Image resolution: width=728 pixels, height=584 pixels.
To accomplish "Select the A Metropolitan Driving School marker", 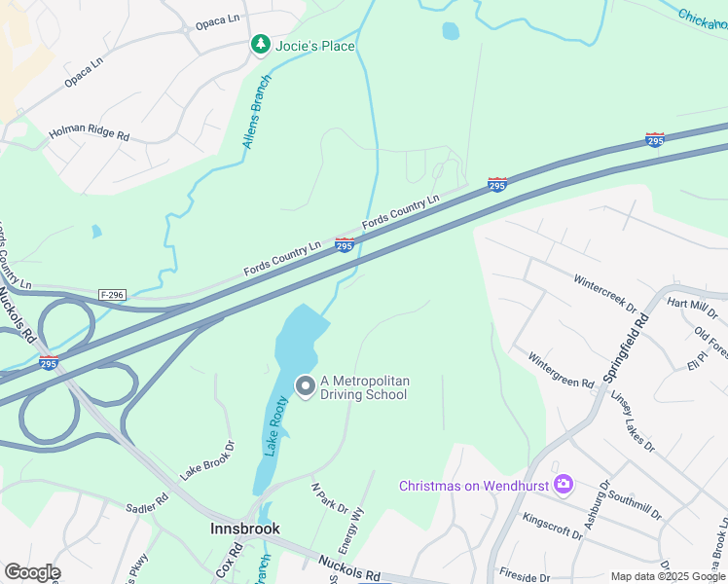I will point(306,386).
